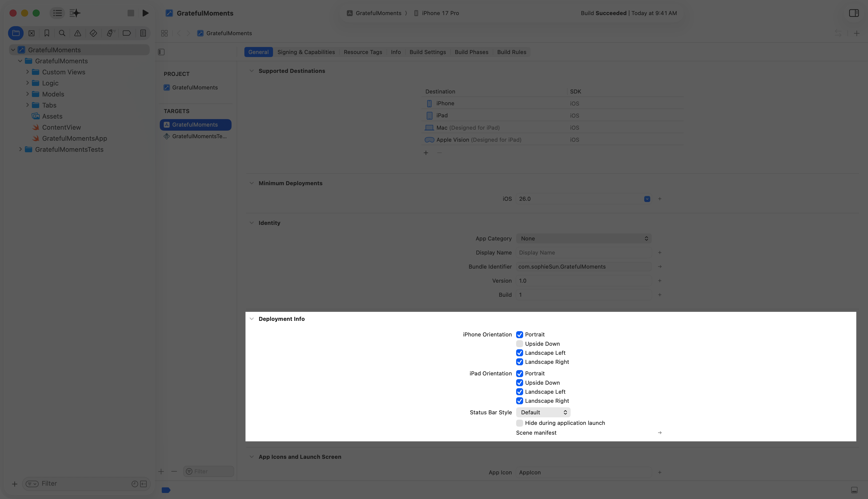This screenshot has height=499, width=868.
Task: Click the editor options swap arrows icon
Action: tap(838, 33)
